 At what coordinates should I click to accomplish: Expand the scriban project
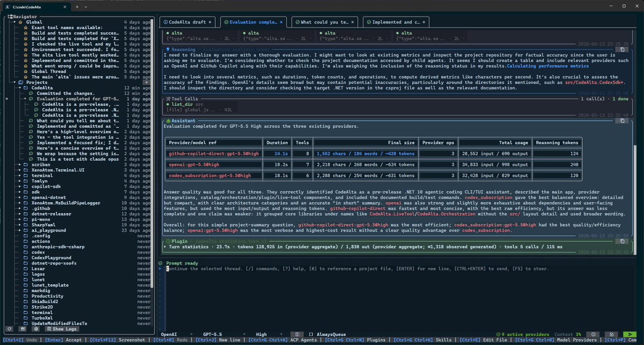click(19, 164)
